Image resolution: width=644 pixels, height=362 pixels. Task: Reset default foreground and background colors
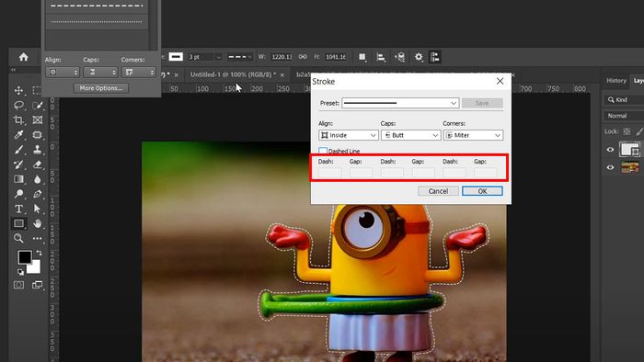[20, 272]
